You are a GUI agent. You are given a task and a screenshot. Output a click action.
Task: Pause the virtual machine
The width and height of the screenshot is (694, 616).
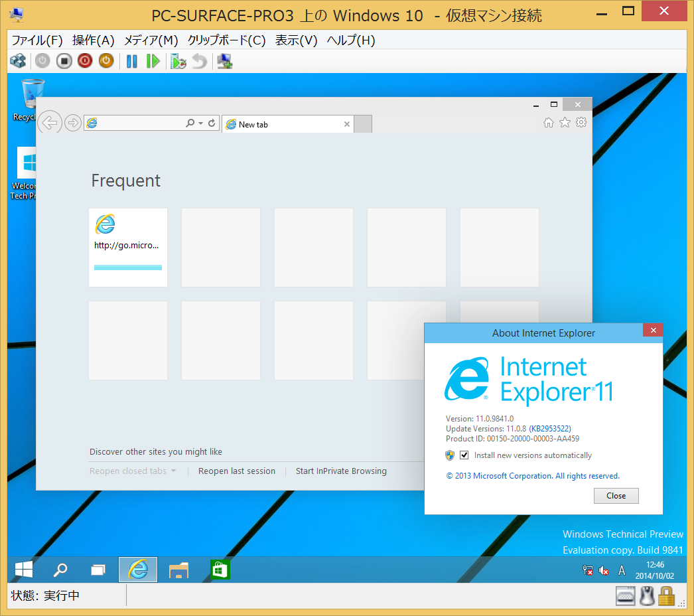131,60
